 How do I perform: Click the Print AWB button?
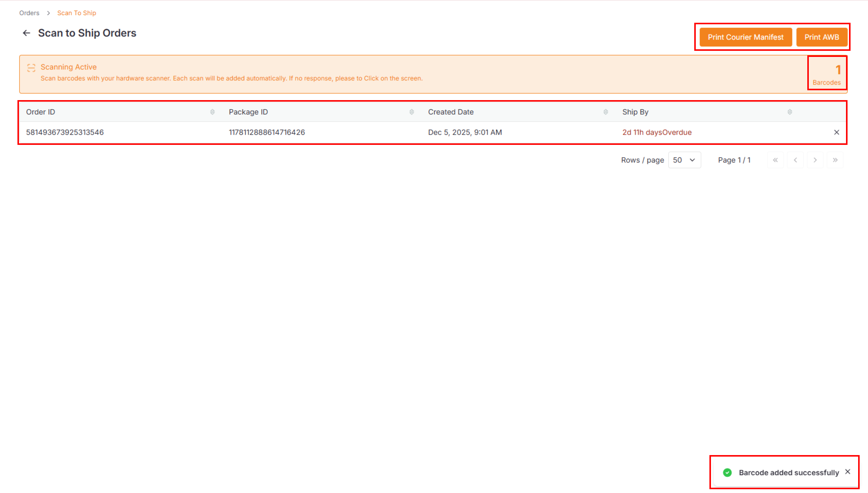[822, 37]
